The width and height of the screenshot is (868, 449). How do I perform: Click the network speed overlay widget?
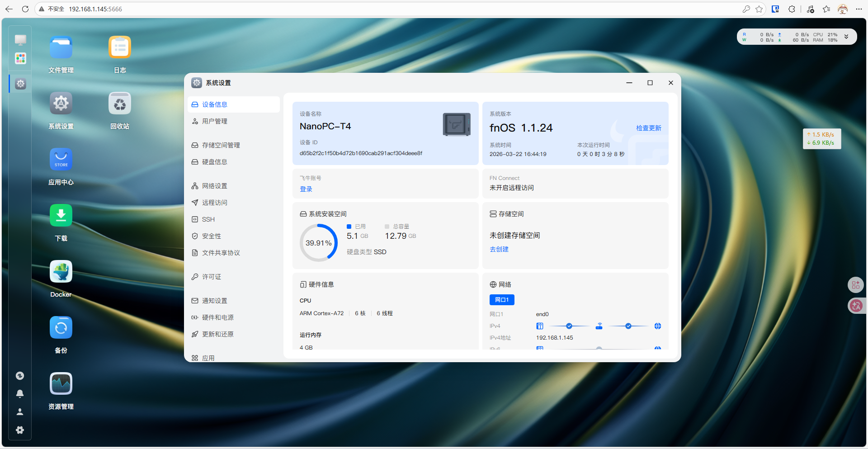pos(822,139)
